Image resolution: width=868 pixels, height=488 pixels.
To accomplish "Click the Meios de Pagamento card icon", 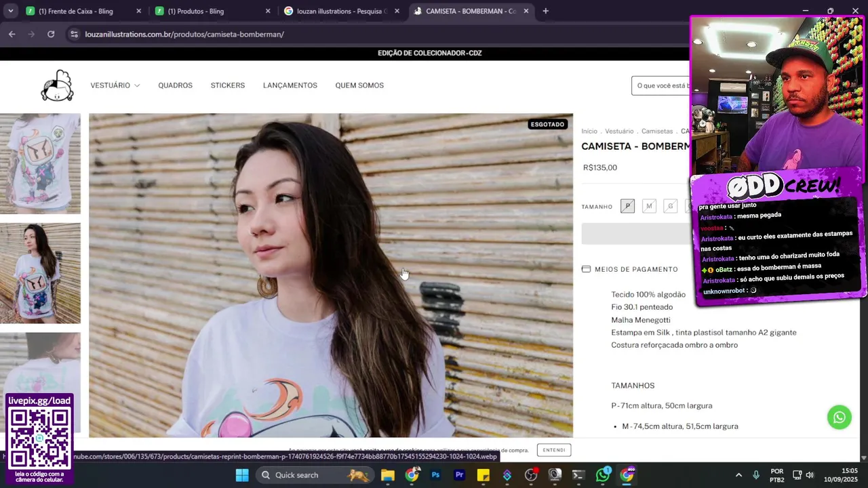I will 586,269.
